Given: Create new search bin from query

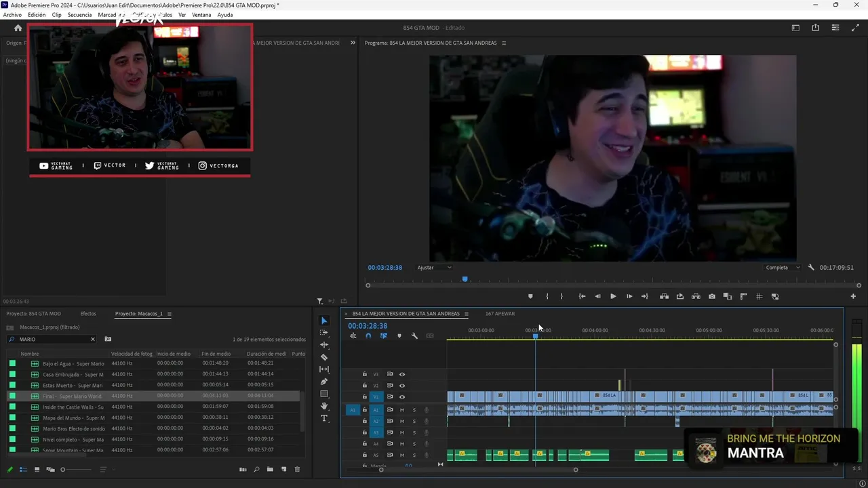Looking at the screenshot, I should [x=108, y=339].
